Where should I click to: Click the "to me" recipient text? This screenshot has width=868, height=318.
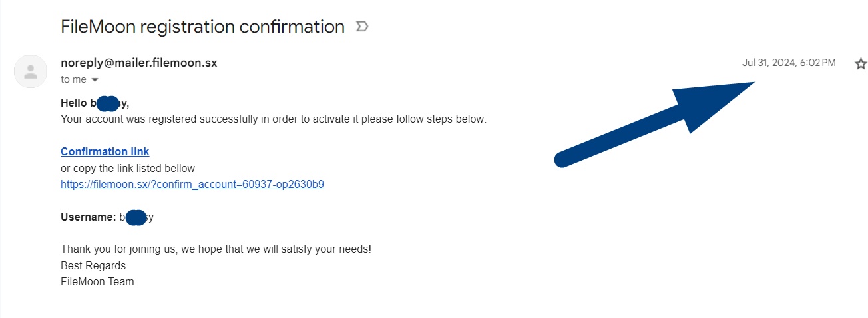tap(73, 79)
